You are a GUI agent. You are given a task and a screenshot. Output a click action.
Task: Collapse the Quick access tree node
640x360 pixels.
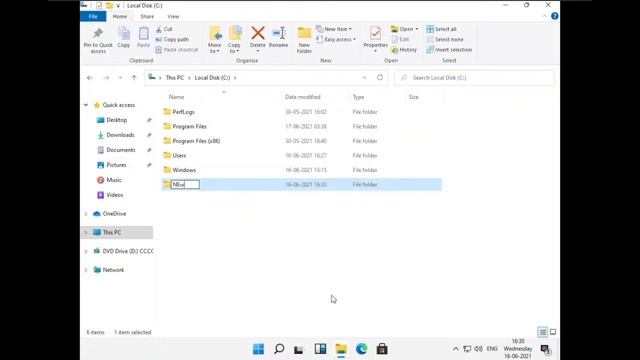tap(86, 105)
